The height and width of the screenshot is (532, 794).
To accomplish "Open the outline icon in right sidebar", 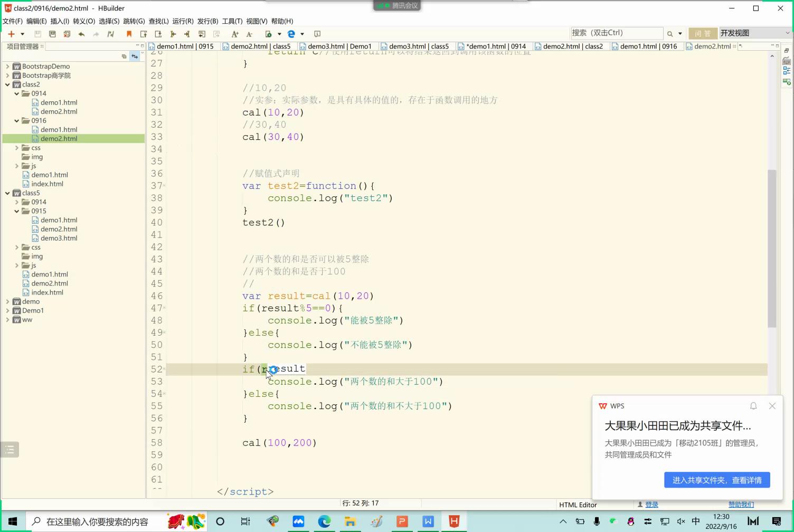I will coord(787,71).
